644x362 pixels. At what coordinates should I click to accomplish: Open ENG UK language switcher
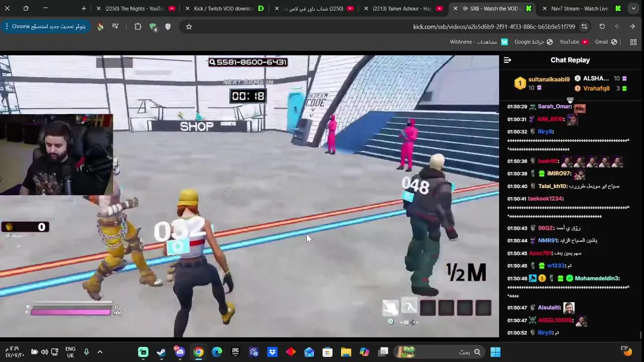(70, 352)
